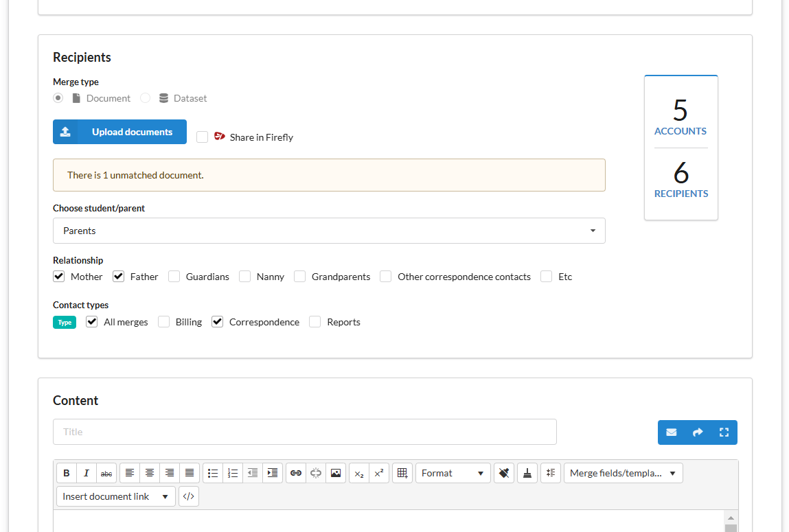Click into the Title input field
The width and height of the screenshot is (789, 532).
(x=304, y=431)
